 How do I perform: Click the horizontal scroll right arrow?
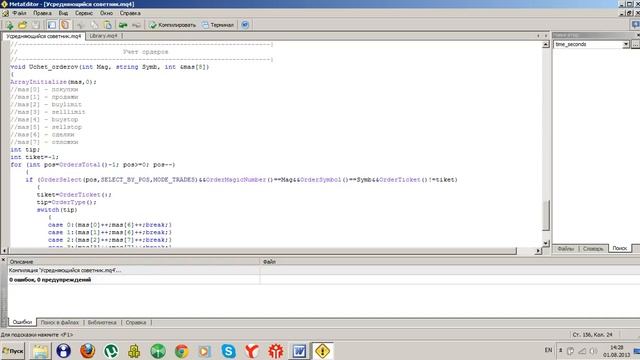pos(538,251)
